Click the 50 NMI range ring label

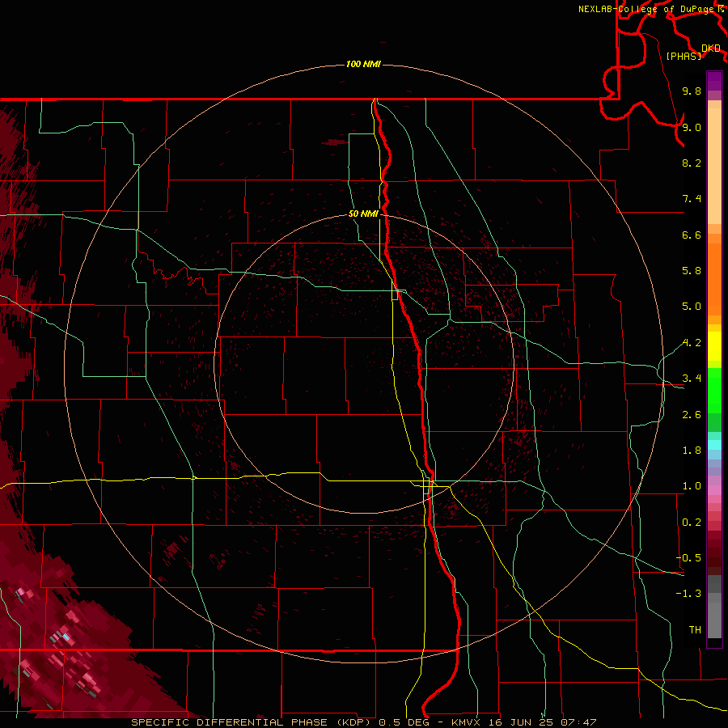click(363, 214)
